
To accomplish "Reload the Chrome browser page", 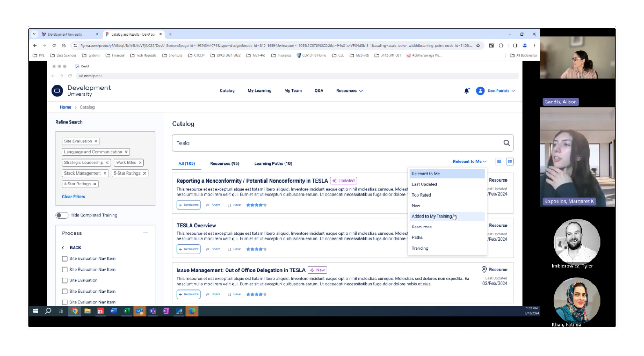I will [54, 45].
